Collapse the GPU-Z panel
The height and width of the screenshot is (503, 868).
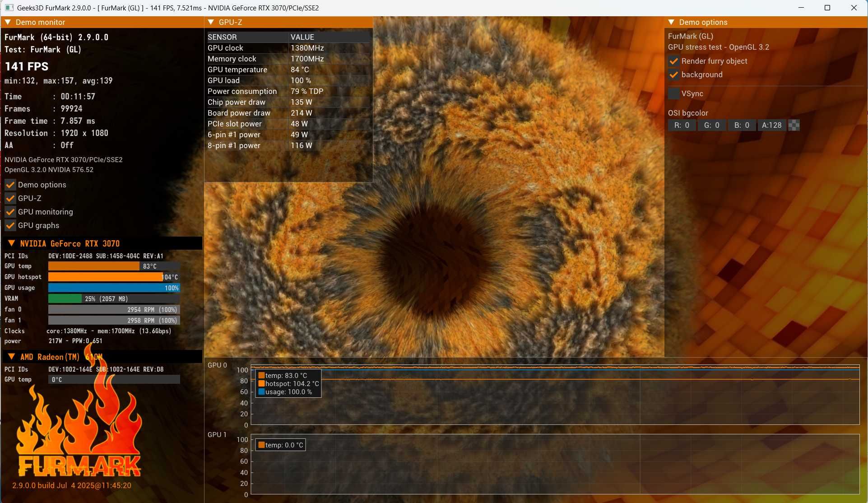pos(211,22)
